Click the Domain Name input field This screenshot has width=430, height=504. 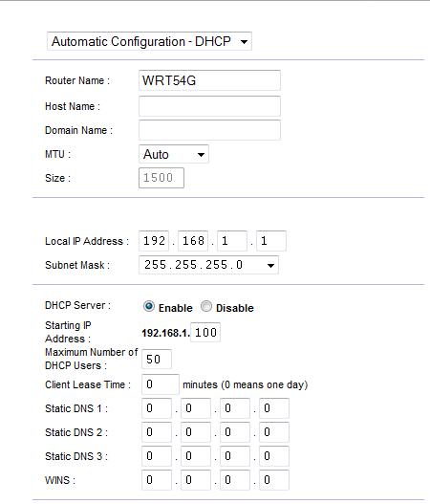[x=209, y=130]
